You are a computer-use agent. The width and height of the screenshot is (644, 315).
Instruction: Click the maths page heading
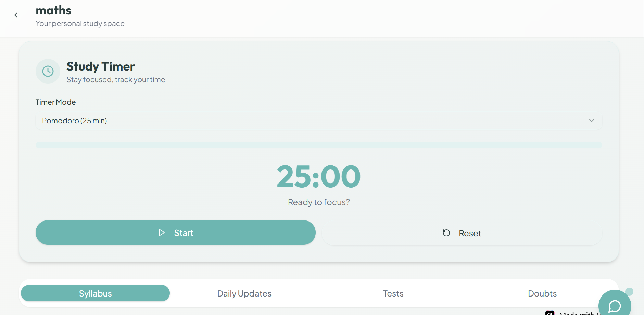click(53, 10)
